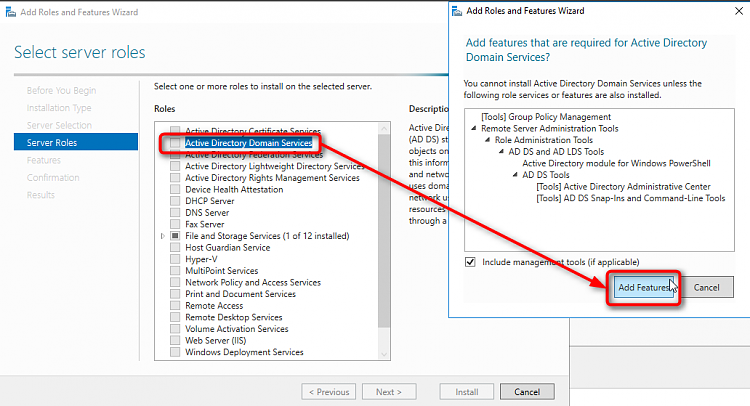750x406 pixels.
Task: Click the wizard icon in the main window title bar
Action: click(11, 12)
